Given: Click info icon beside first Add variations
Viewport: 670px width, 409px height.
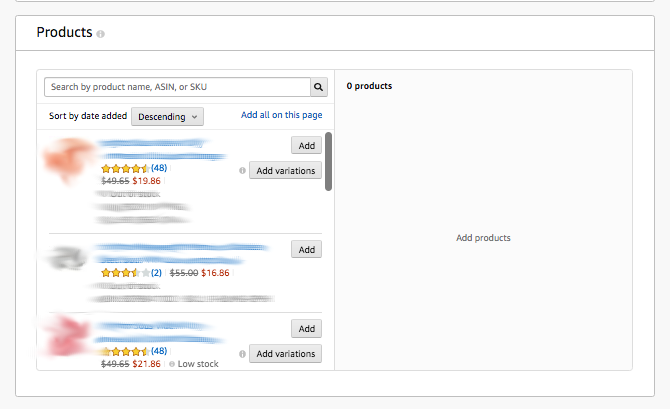Looking at the screenshot, I should click(242, 171).
